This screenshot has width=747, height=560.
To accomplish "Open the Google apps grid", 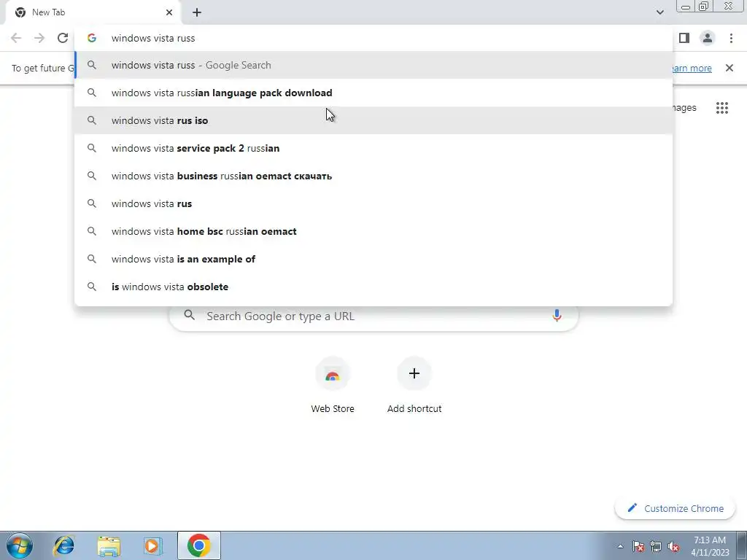I will pyautogui.click(x=722, y=108).
